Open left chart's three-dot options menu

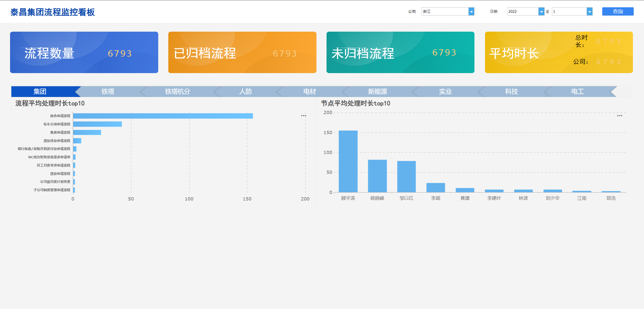coord(304,116)
